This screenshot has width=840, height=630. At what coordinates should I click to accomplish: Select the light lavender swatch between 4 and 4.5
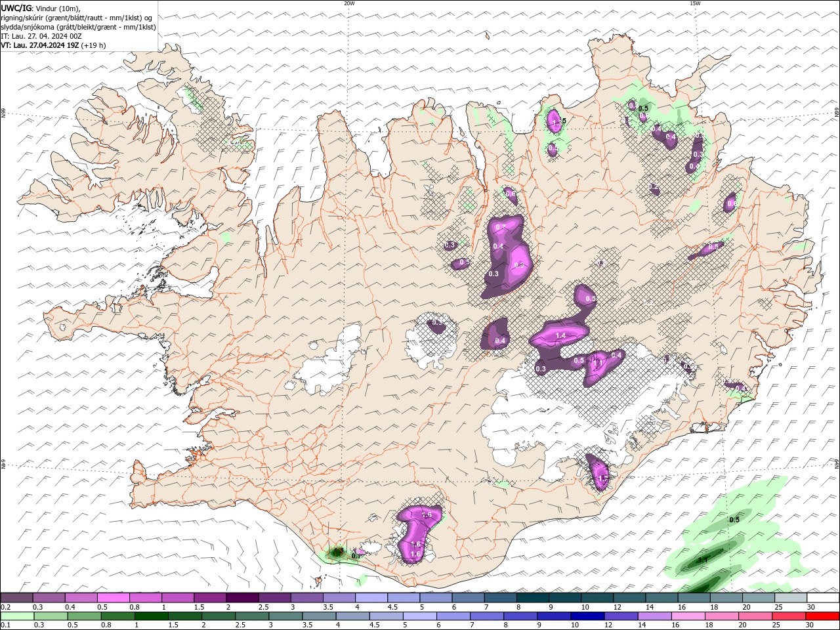tap(371, 598)
